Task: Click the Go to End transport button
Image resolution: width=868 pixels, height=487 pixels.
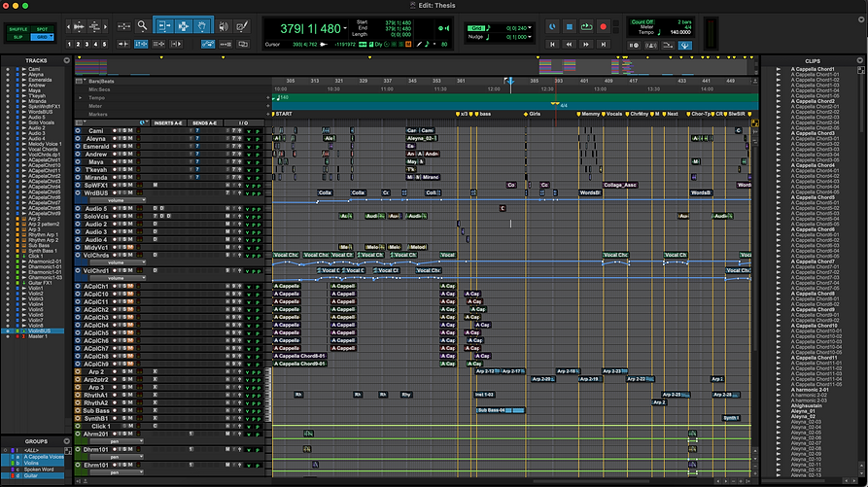Action: pos(604,45)
